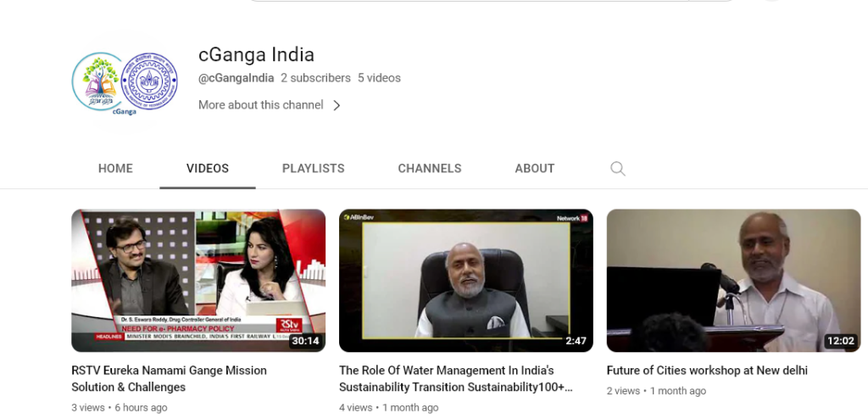Click the channel search magnifier icon
The width and height of the screenshot is (868, 419).
(x=618, y=169)
